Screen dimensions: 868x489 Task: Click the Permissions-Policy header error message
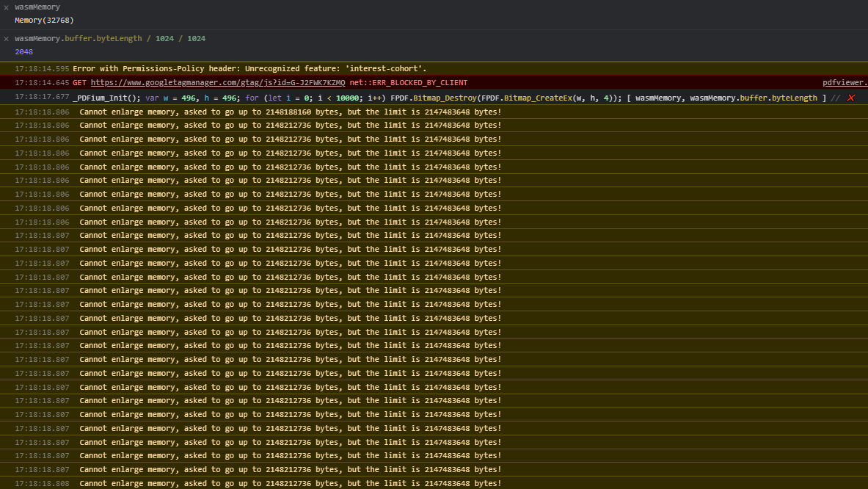(249, 69)
